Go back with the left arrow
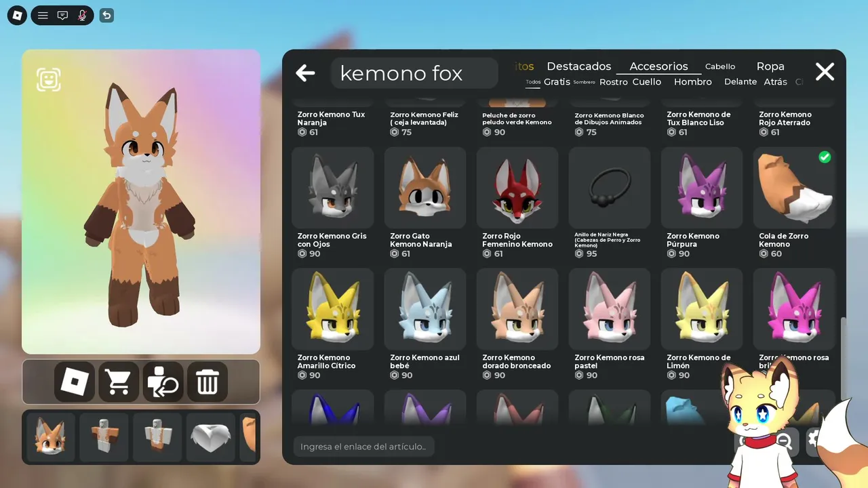The height and width of the screenshot is (488, 868). pos(305,73)
